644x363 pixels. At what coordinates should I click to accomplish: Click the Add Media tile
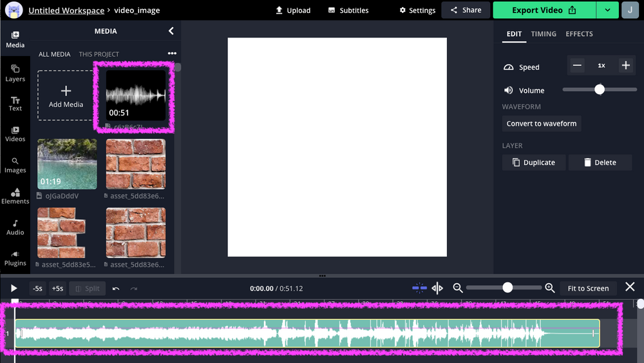tap(66, 95)
